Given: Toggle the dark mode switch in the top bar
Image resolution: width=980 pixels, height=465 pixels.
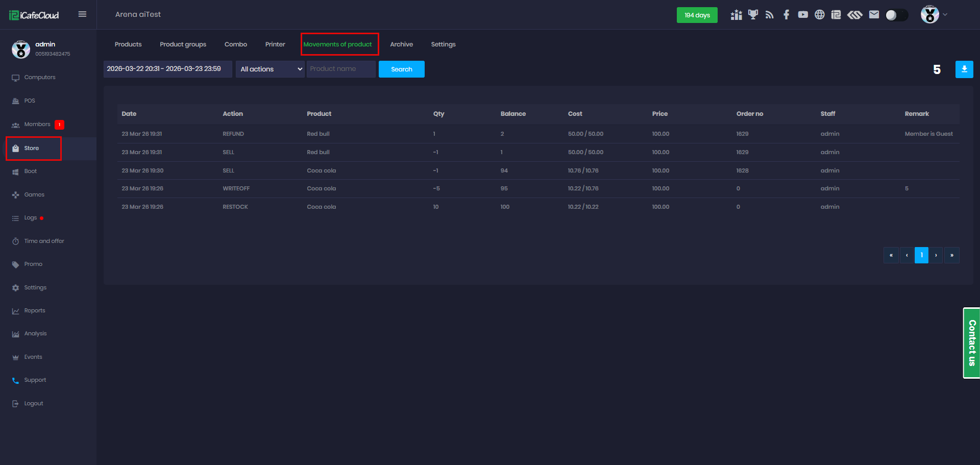Looking at the screenshot, I should pos(897,15).
